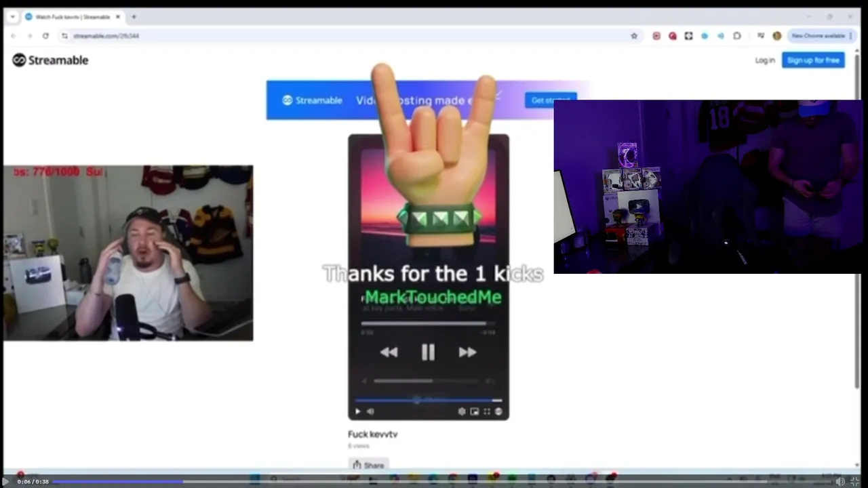
Task: Click the Share button below video
Action: pos(369,465)
